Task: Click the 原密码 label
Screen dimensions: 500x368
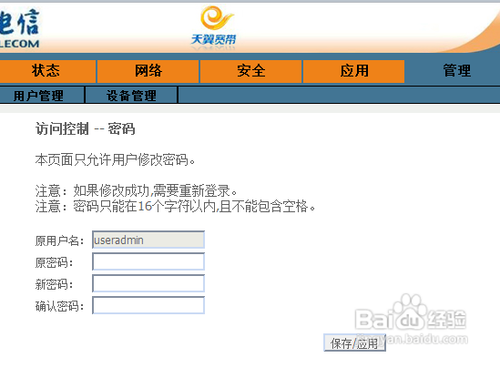Action: (x=54, y=262)
